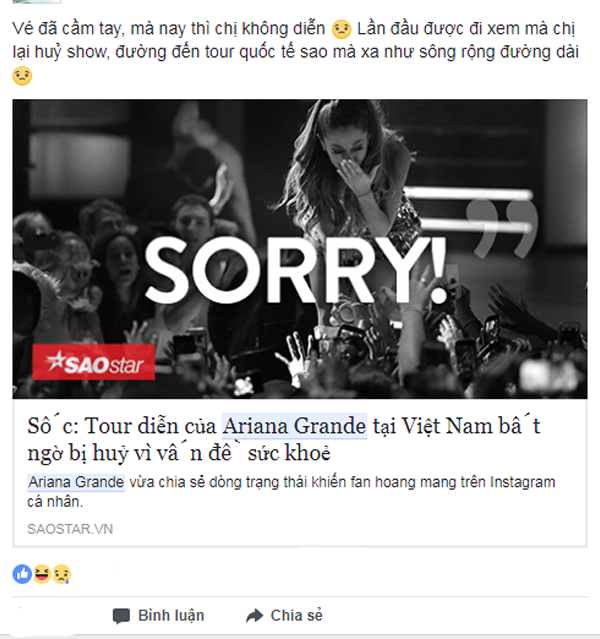Open the black-and-white concert preview image

coord(300,249)
